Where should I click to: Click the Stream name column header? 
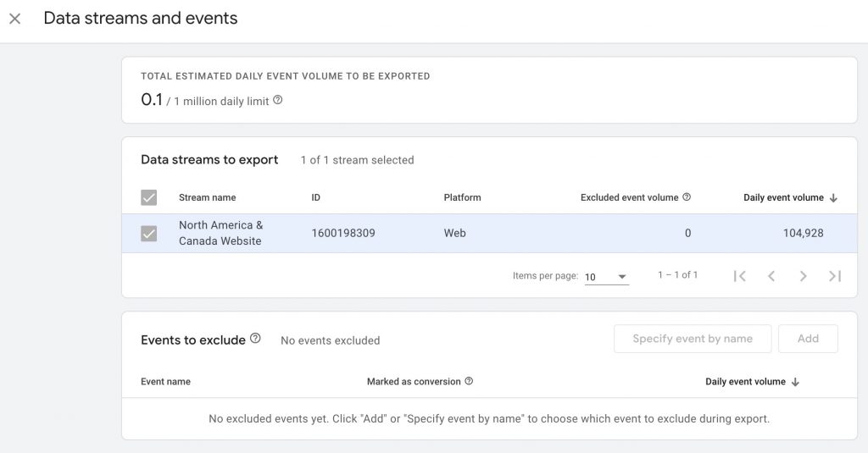pyautogui.click(x=207, y=197)
